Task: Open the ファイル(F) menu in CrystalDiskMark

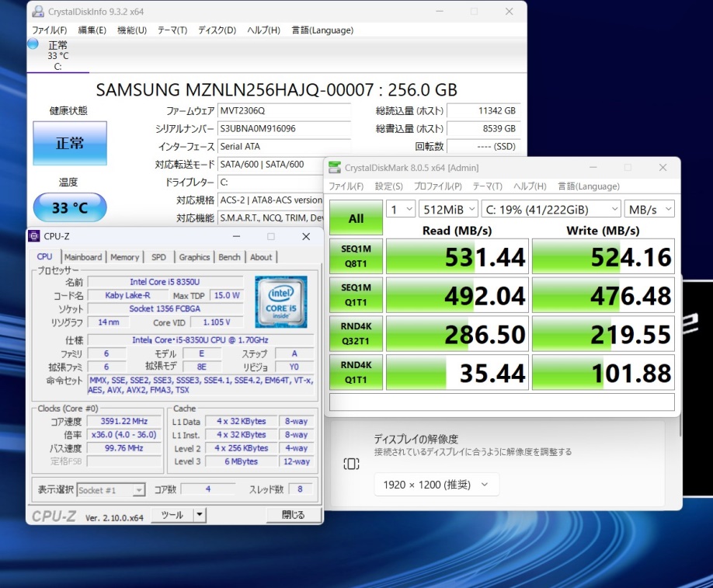Action: click(x=346, y=186)
